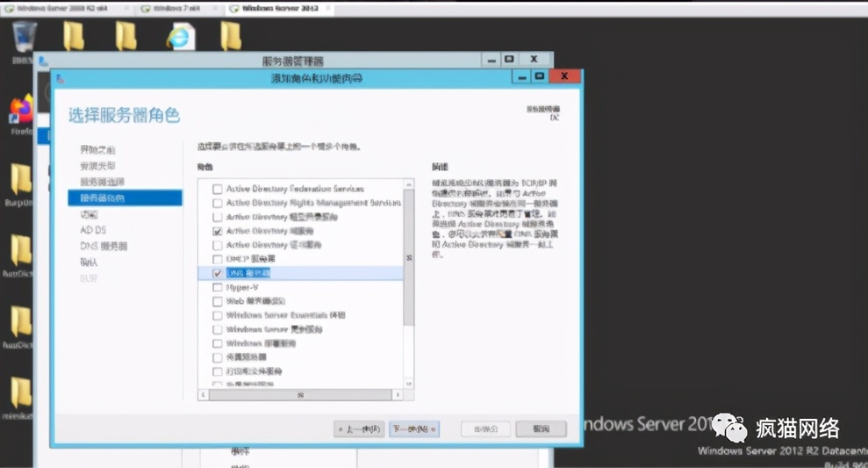This screenshot has width=868, height=468.
Task: Go to 确认 wizard step
Action: point(89,262)
